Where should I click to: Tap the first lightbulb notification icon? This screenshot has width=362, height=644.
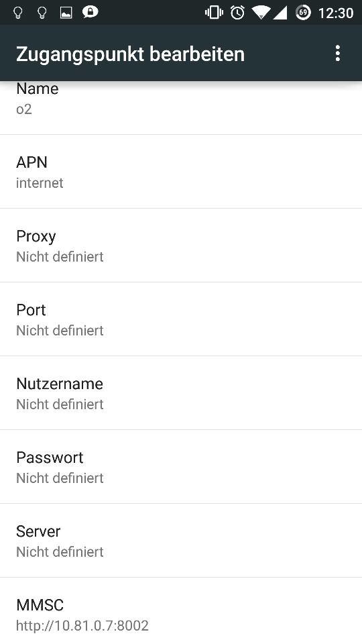pyautogui.click(x=17, y=13)
